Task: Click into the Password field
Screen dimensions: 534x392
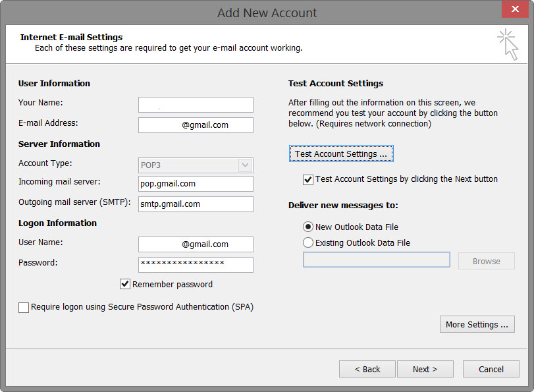Action: pos(196,264)
